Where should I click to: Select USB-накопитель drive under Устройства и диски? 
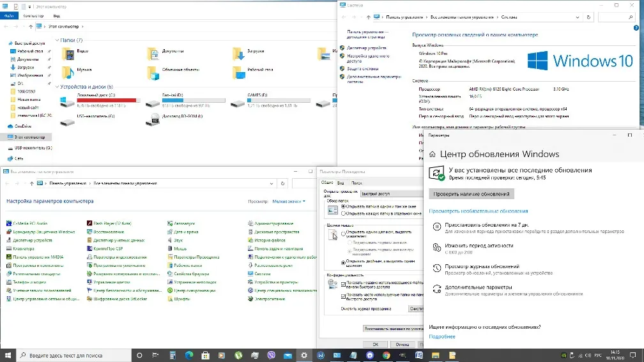pos(88,120)
